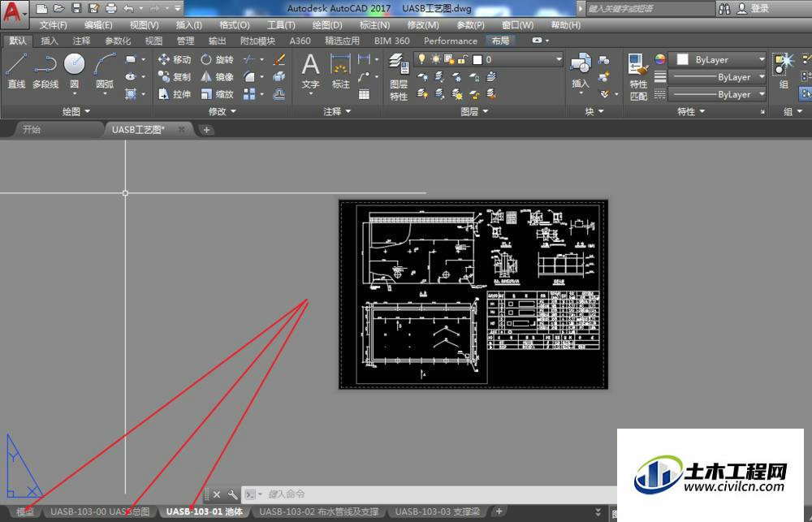Open the View (视图) menu
812x522 pixels.
pos(144,25)
